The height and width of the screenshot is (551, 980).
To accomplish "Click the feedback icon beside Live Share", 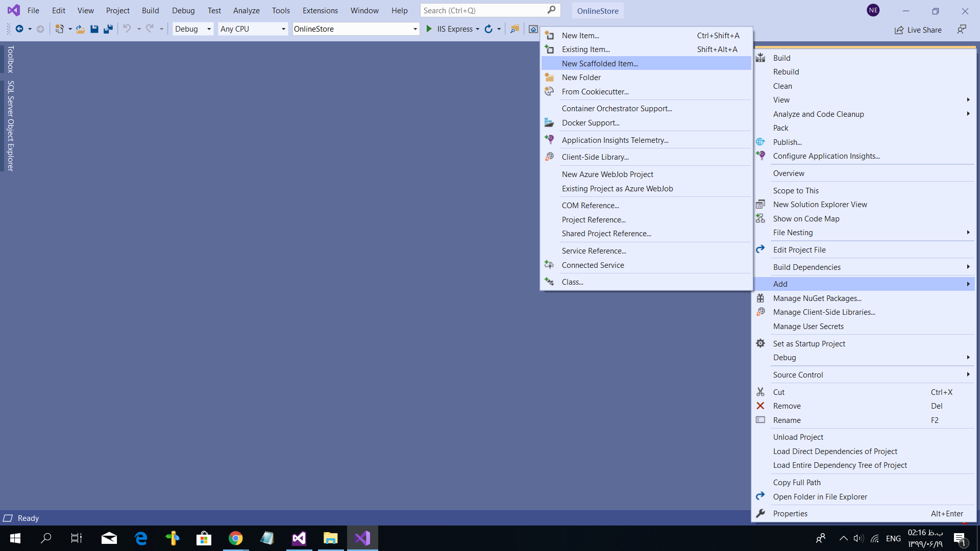I will pyautogui.click(x=962, y=30).
